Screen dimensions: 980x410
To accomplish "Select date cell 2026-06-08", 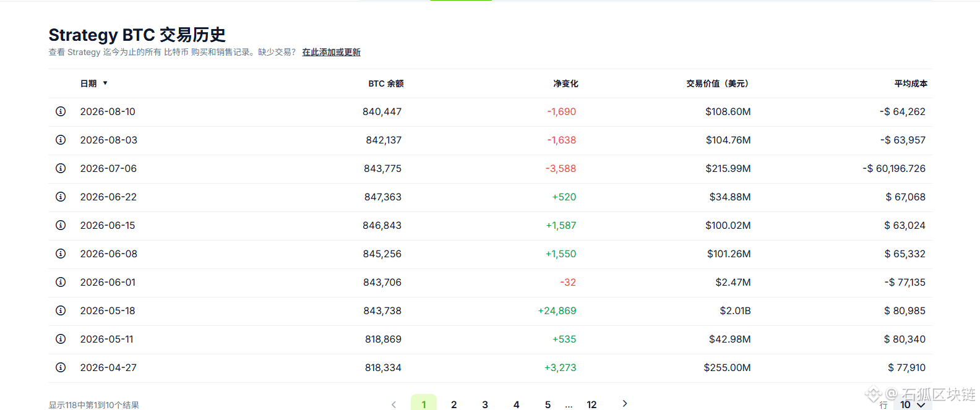I will point(109,254).
